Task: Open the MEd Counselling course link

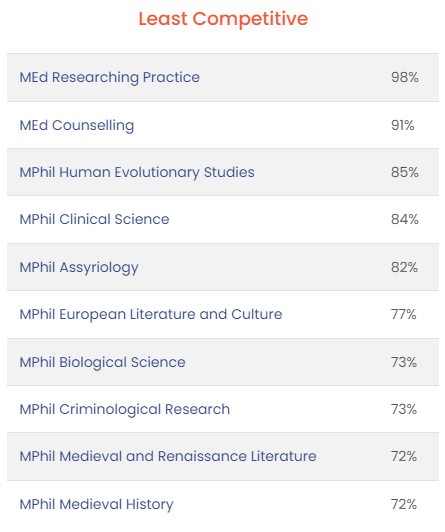Action: (x=77, y=126)
